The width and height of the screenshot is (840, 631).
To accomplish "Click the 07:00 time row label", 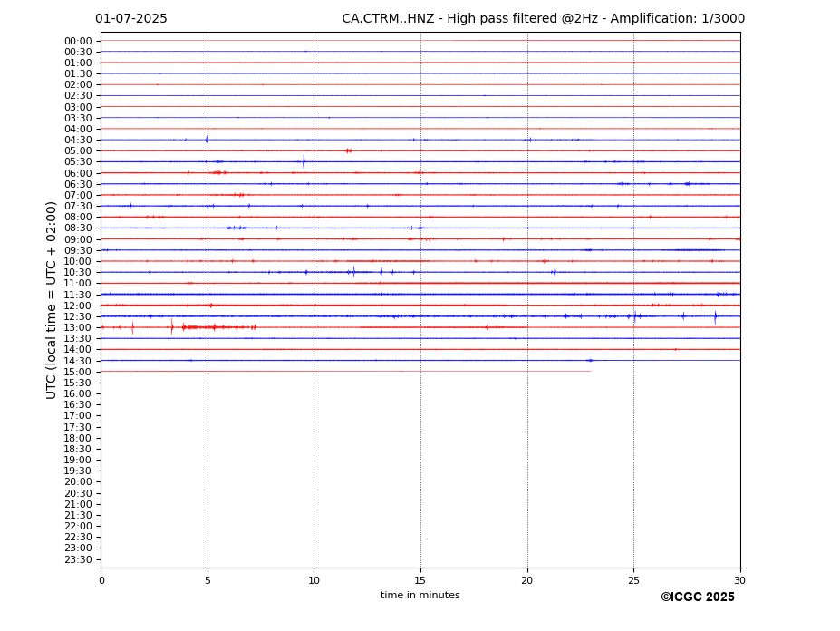I will tap(78, 196).
